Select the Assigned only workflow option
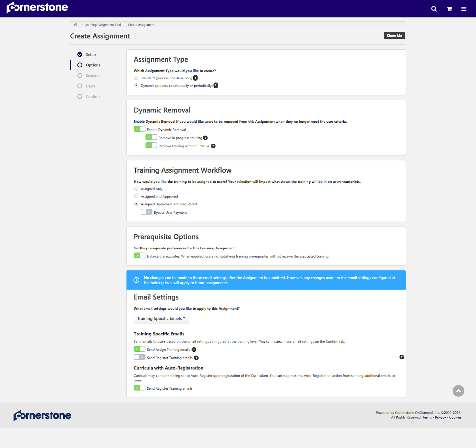Screen dimensions: 476x448 (x=136, y=188)
